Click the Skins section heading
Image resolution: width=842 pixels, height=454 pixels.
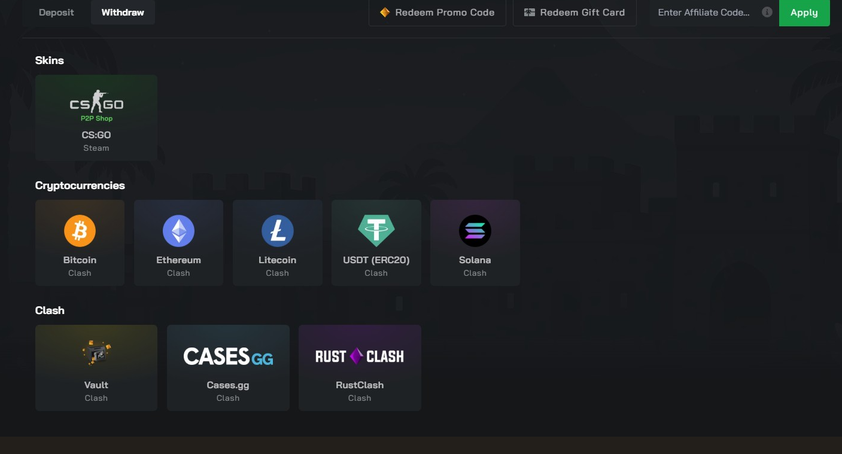[x=49, y=60]
